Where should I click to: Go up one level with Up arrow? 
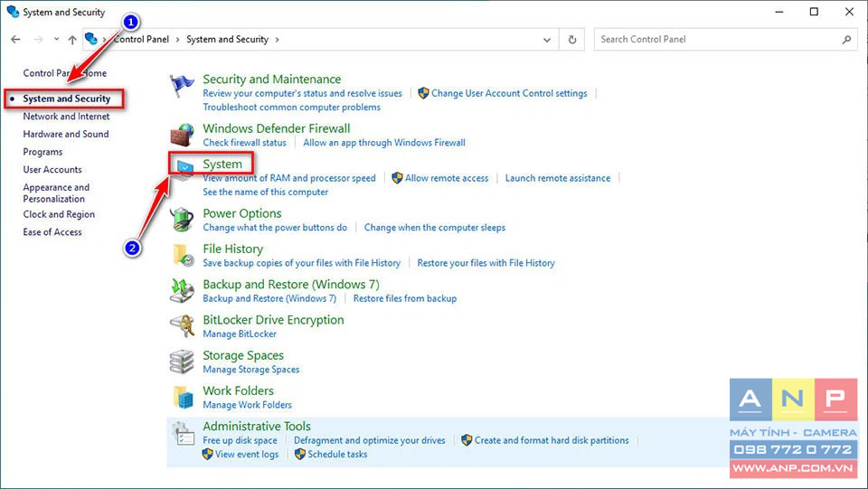point(72,39)
